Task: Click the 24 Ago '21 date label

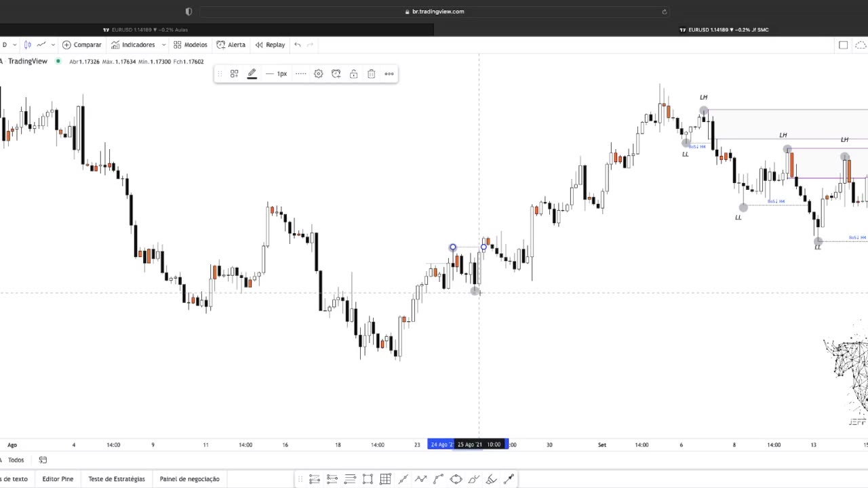Action: pos(441,445)
